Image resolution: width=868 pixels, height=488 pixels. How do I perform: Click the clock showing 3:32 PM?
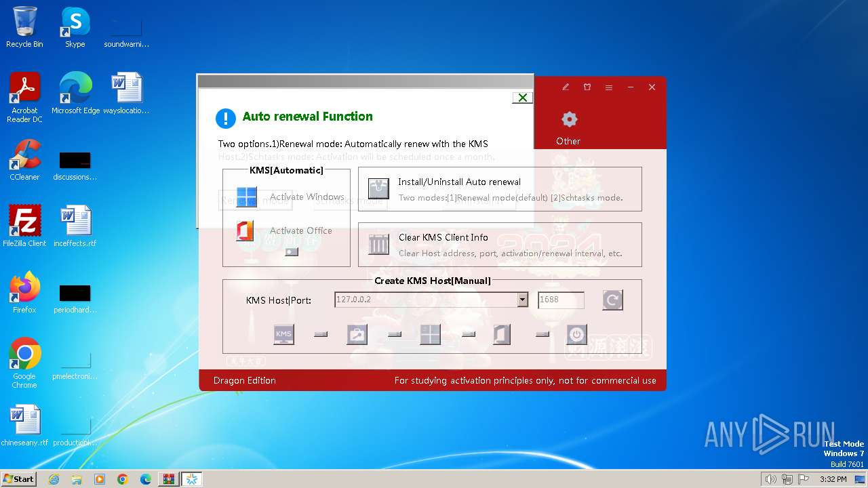833,479
